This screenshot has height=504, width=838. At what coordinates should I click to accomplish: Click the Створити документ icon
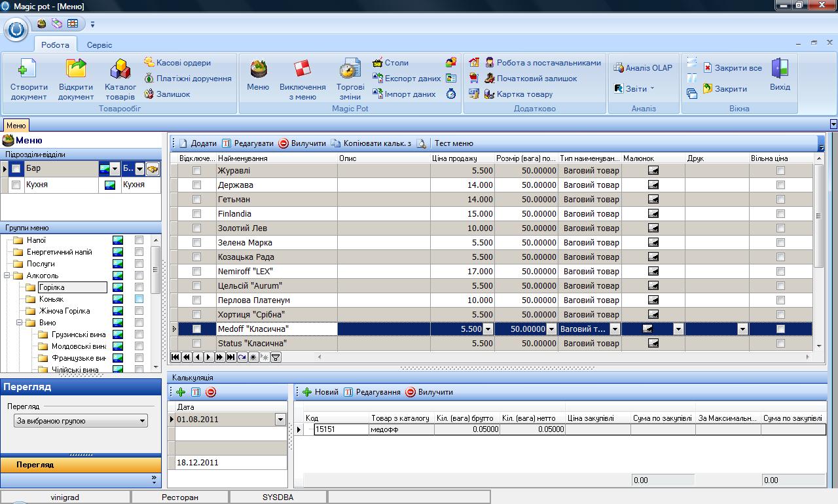pos(28,69)
